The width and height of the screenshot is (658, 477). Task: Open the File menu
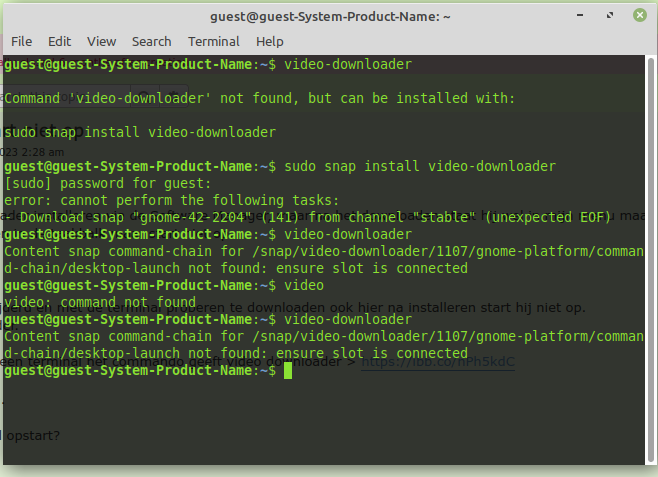click(21, 42)
